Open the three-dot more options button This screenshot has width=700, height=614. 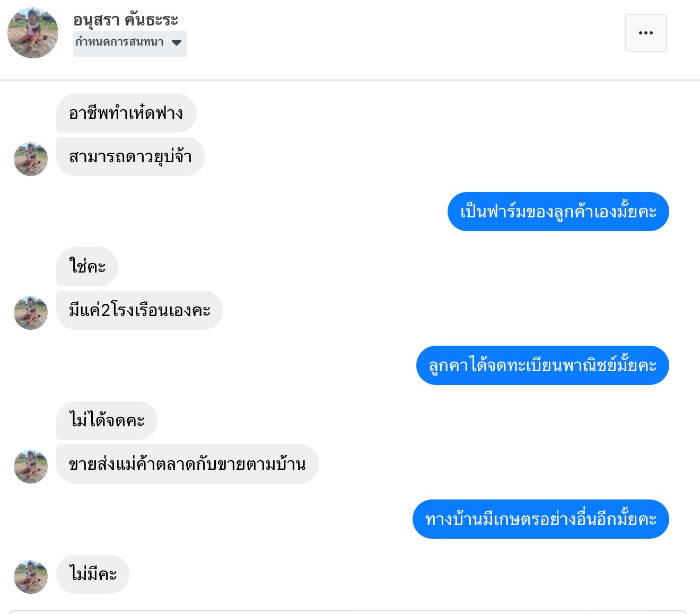click(645, 33)
